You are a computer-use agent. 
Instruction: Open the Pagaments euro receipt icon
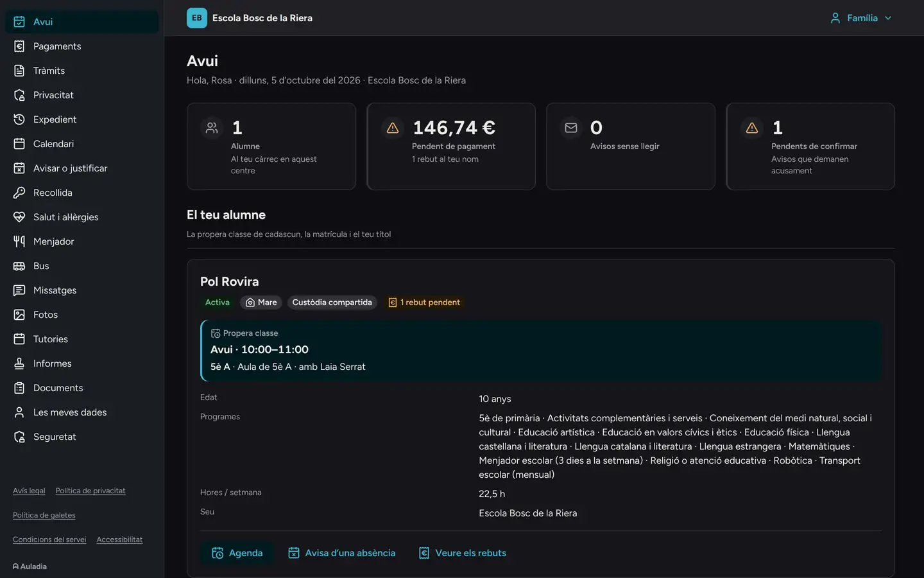point(19,46)
